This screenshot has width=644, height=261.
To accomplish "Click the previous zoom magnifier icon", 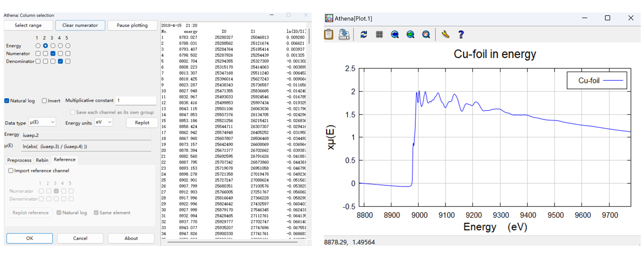I will (395, 34).
